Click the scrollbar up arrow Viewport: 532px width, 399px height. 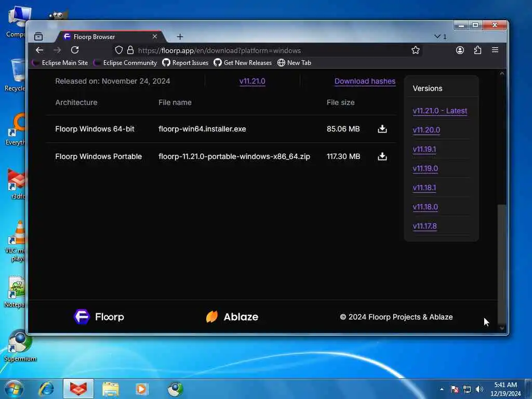pos(502,73)
